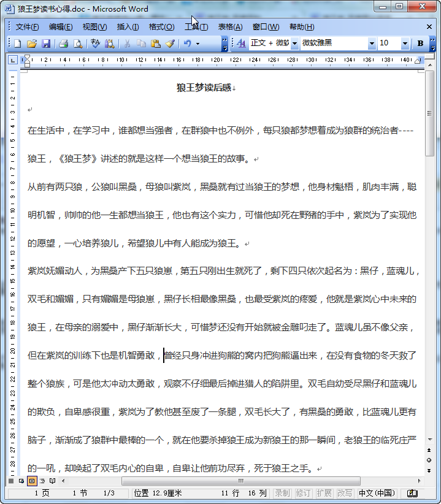Save the document with the floppy icon
Image resolution: width=441 pixels, height=504 pixels.
[x=46, y=44]
